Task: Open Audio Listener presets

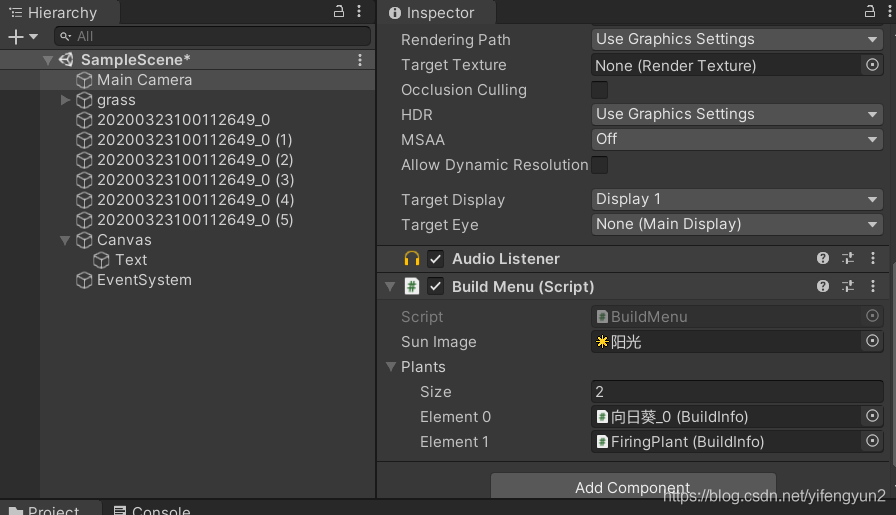Action: [848, 258]
